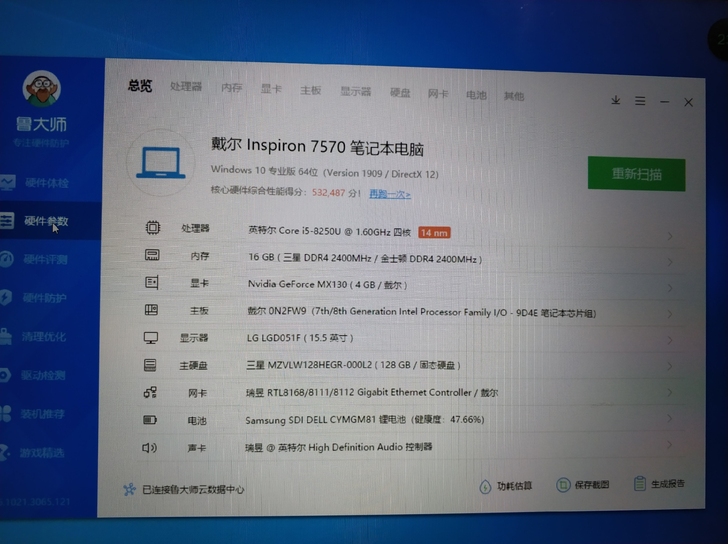728x544 pixels.
Task: Click the 保存截图 button
Action: coord(583,485)
